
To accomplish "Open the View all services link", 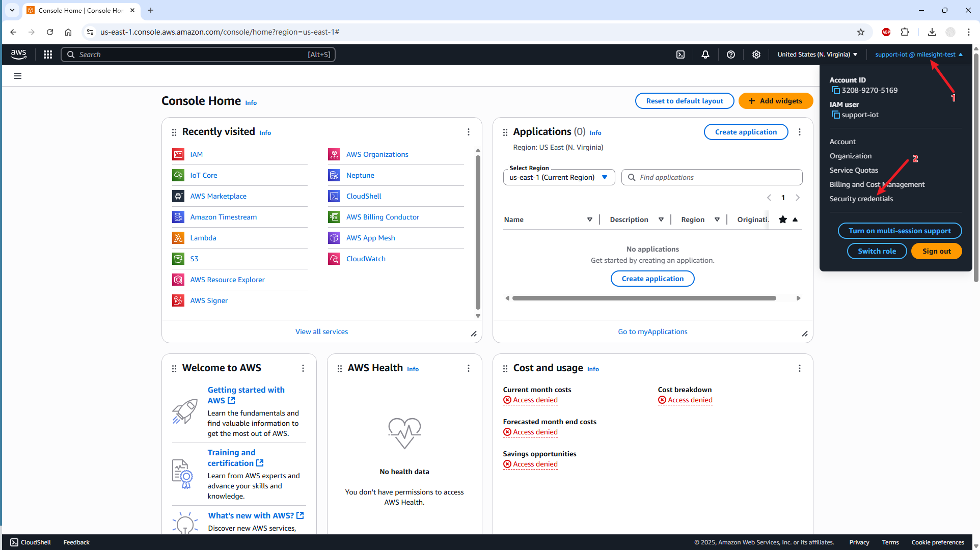I will tap(321, 332).
